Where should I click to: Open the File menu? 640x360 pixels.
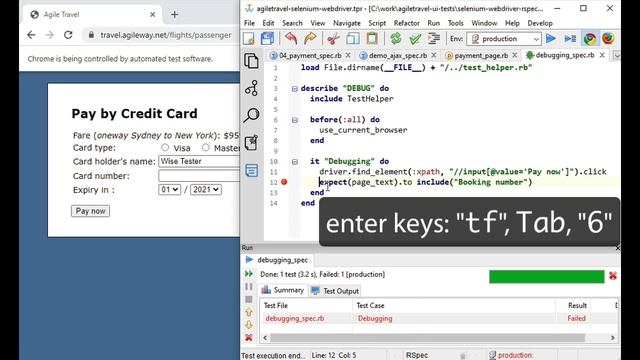[x=249, y=23]
